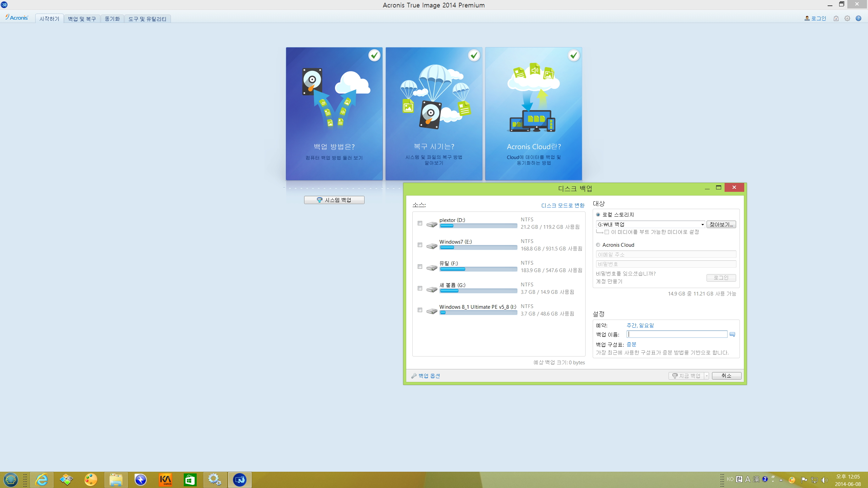Open the G:\내 백업 destination dropdown
The width and height of the screenshot is (868, 488).
703,224
